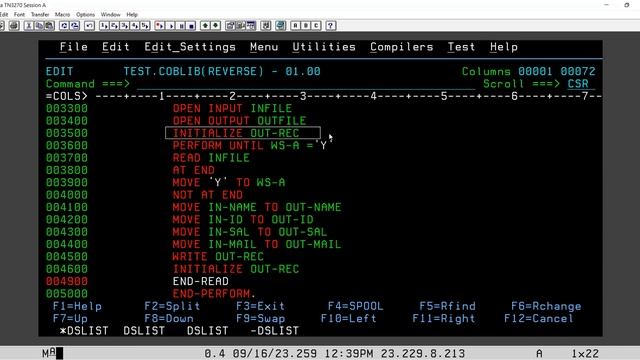
Task: Click F11=Right function key
Action: click(444, 318)
